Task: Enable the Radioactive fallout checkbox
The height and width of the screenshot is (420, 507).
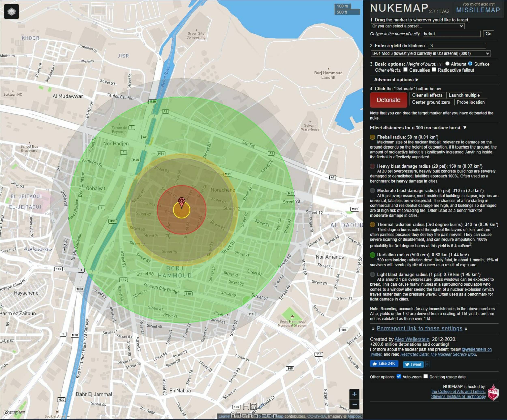Action: (434, 70)
